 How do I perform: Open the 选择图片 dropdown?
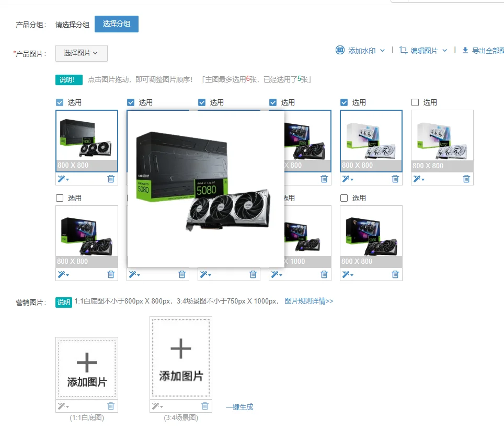82,53
